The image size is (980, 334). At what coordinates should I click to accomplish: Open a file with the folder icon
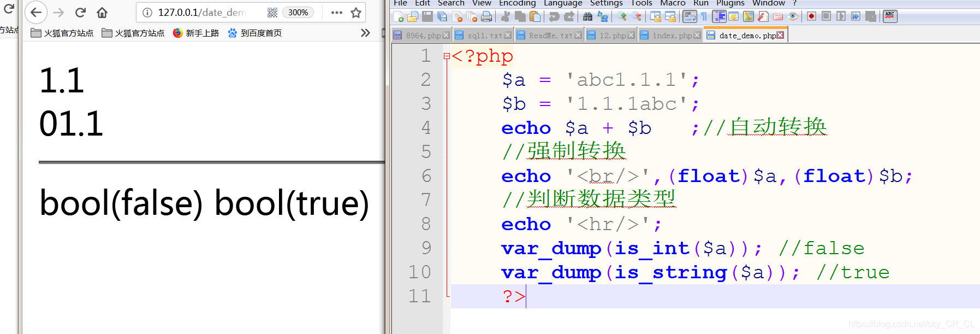[413, 16]
